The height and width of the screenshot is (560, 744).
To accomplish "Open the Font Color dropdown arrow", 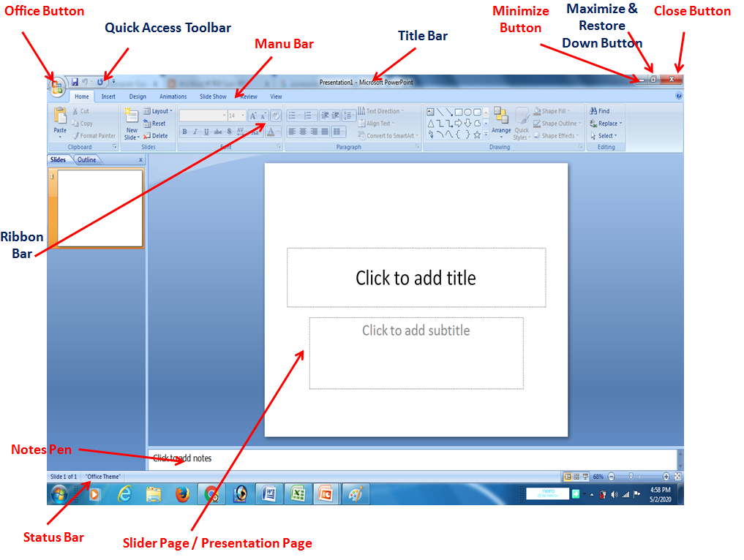I will coord(279,132).
